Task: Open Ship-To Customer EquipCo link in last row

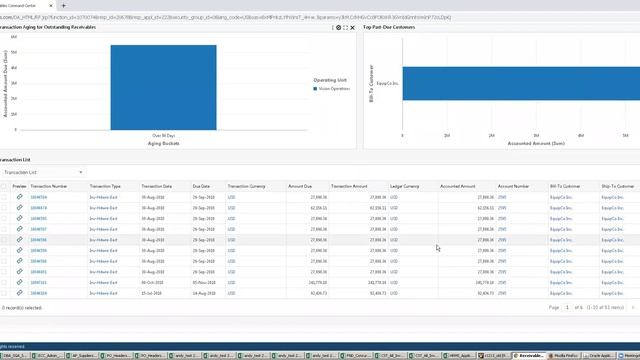Action: click(x=612, y=293)
